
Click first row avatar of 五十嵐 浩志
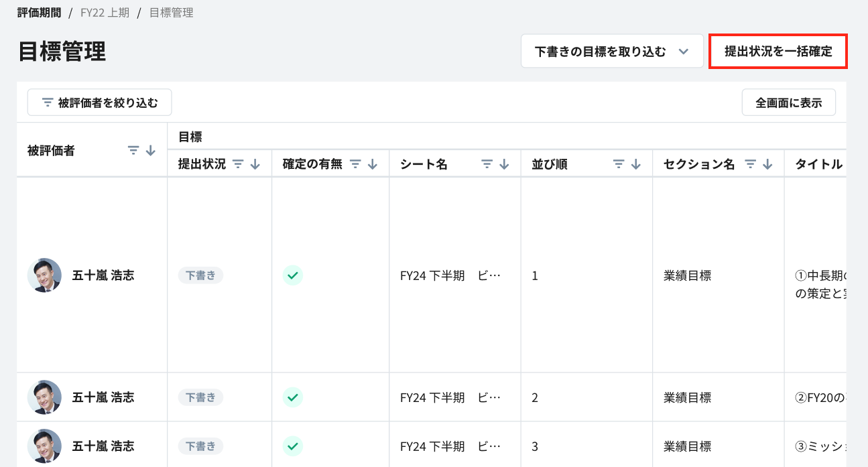[44, 275]
